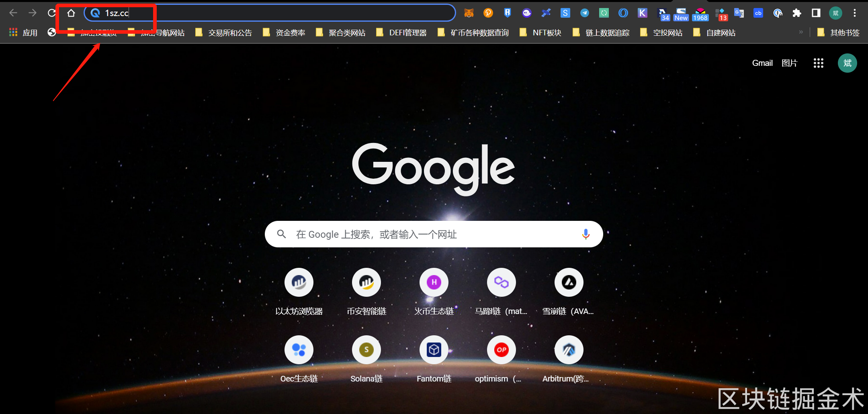
Task: Open the 图片 images link
Action: pos(789,63)
